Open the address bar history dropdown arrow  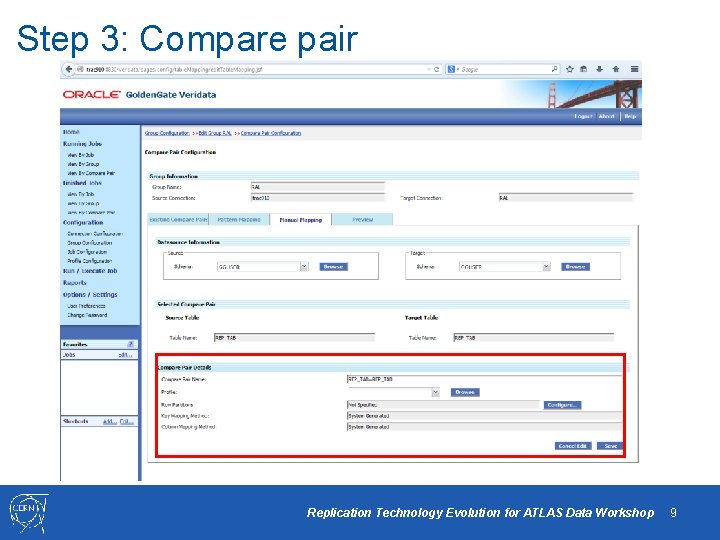tap(429, 69)
